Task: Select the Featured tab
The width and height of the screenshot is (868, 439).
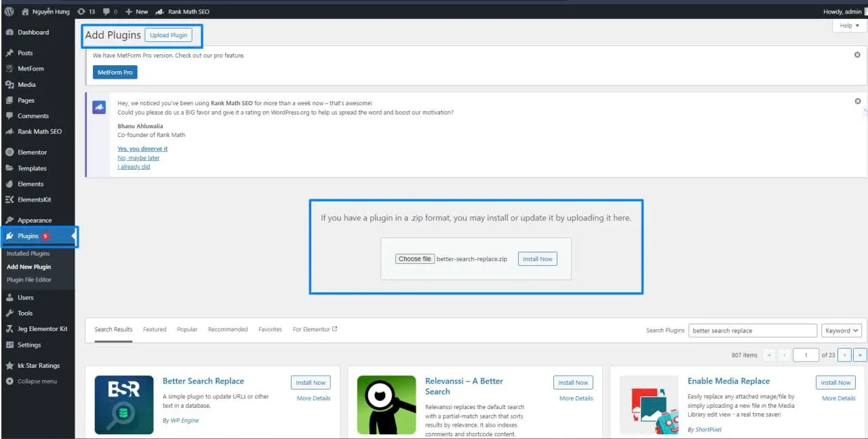Action: tap(155, 330)
